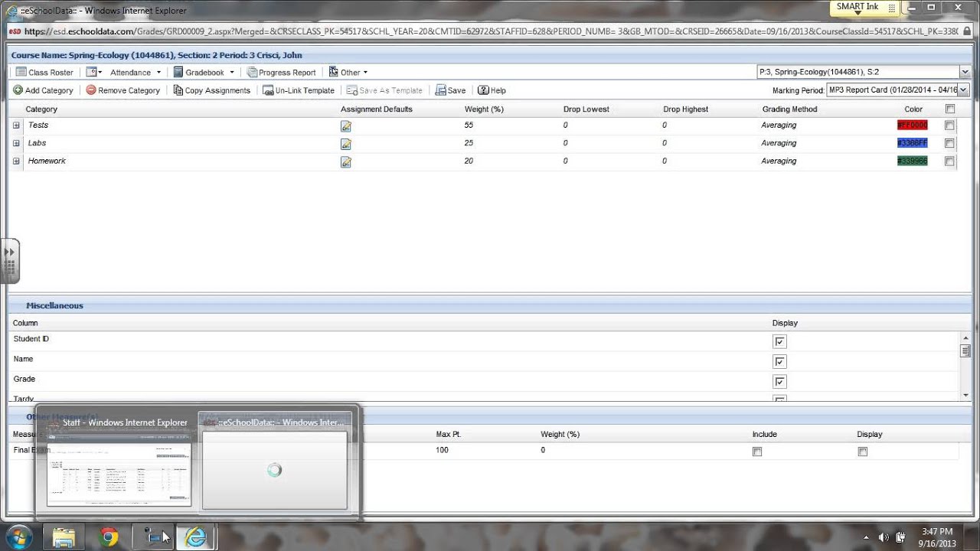Viewport: 980px width, 551px height.
Task: Open the Other menu dropdown
Action: 365,73
